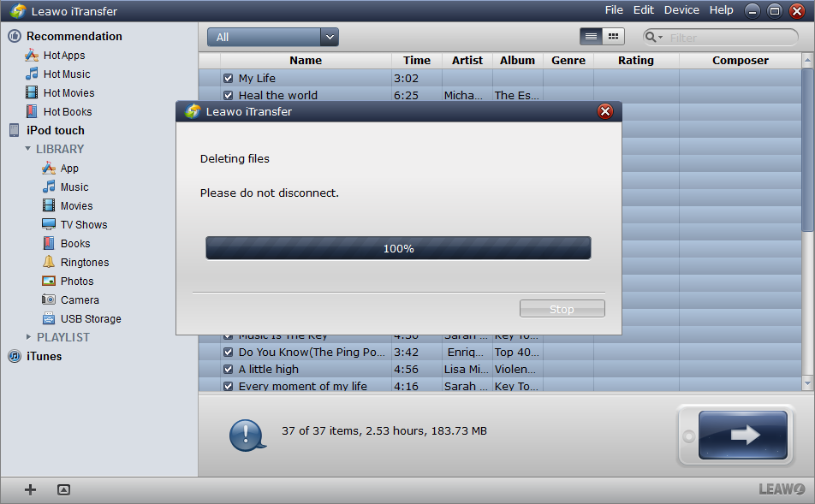The width and height of the screenshot is (815, 504).
Task: Uncheck the Heal the world checkbox
Action: (228, 95)
